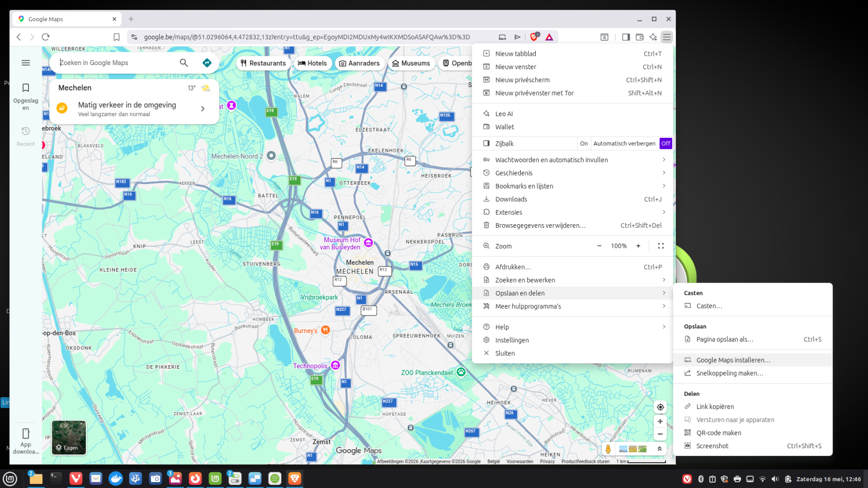This screenshot has height=488, width=868.
Task: Set Zijbalk to Off
Action: click(665, 144)
